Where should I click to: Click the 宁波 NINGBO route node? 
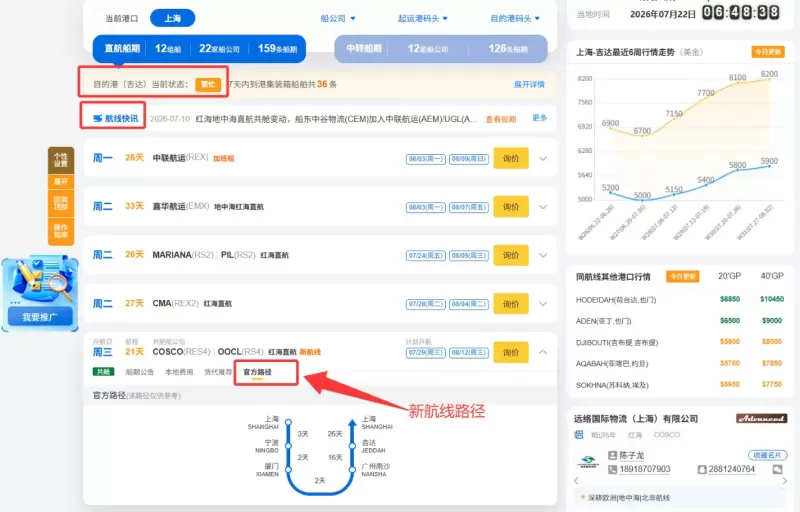[x=288, y=446]
